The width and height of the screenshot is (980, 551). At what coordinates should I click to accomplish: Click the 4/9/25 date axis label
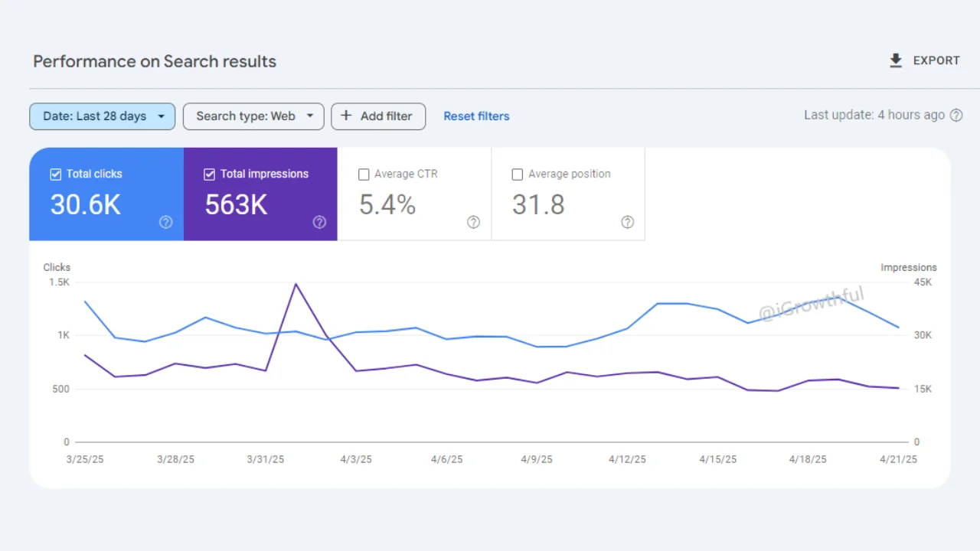[537, 459]
